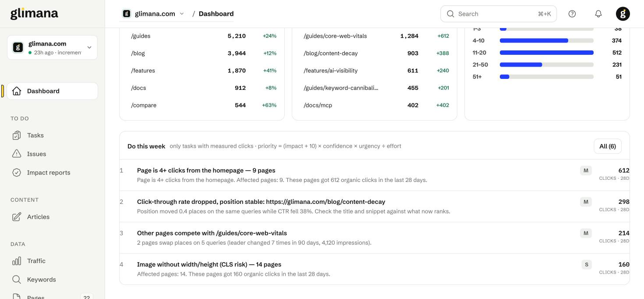Open Issues section in sidebar
Image resolution: width=644 pixels, height=299 pixels.
[52, 154]
